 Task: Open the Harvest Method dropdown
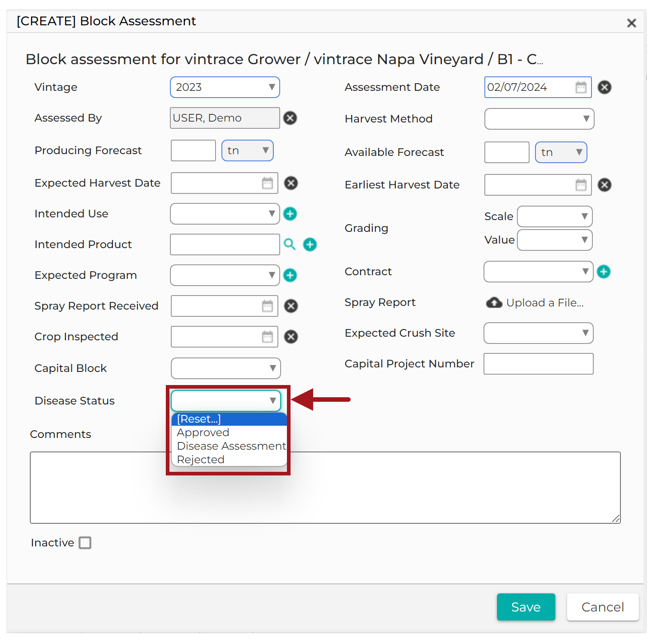click(539, 119)
